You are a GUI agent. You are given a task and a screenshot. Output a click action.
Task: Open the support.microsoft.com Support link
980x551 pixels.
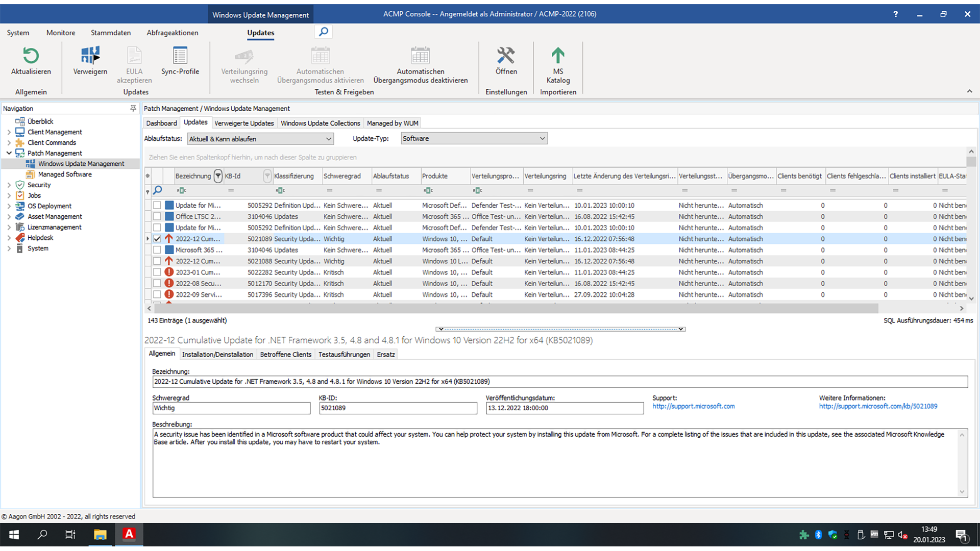pyautogui.click(x=693, y=406)
